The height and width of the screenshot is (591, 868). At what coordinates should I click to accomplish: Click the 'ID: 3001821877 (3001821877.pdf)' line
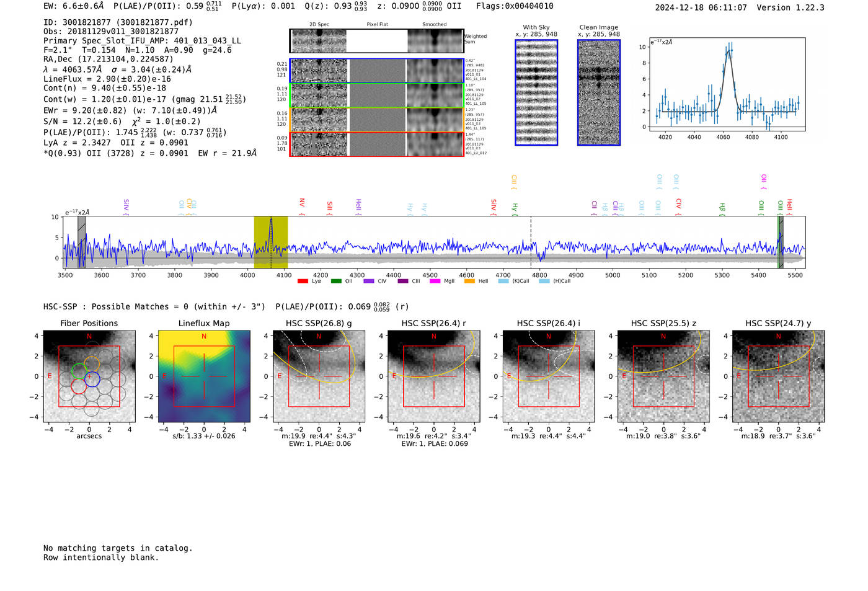(x=118, y=22)
